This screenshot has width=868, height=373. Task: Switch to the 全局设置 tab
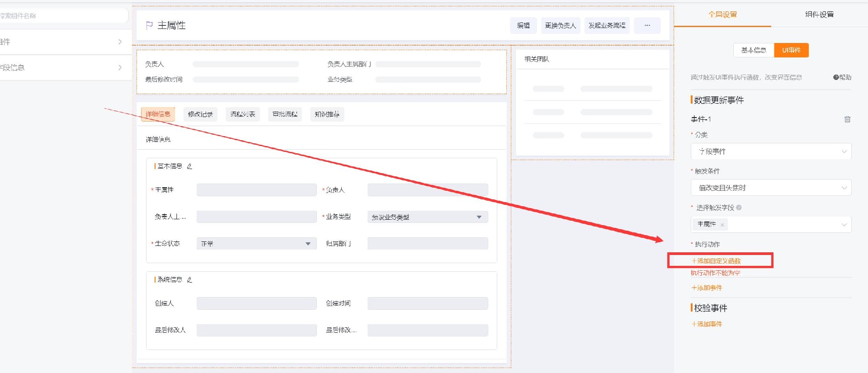click(x=722, y=14)
